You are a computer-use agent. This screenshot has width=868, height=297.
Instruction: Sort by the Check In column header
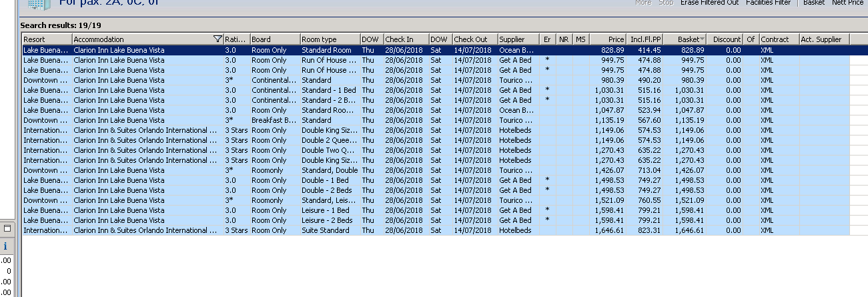[x=406, y=39]
